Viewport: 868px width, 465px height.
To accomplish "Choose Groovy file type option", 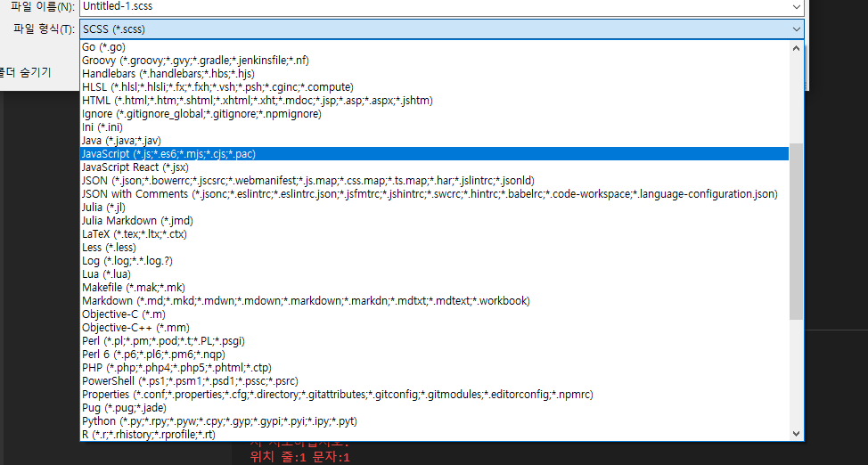I will (x=435, y=61).
